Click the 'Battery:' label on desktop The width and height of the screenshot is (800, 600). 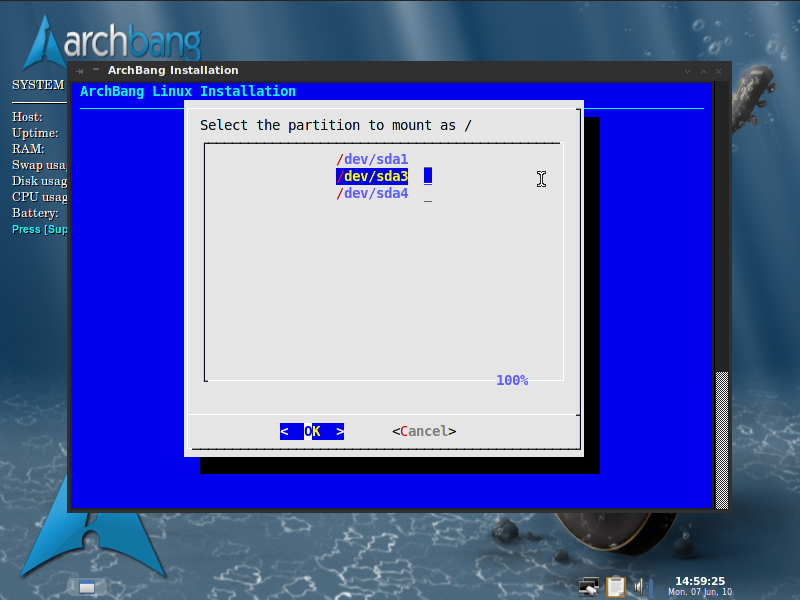tap(35, 213)
